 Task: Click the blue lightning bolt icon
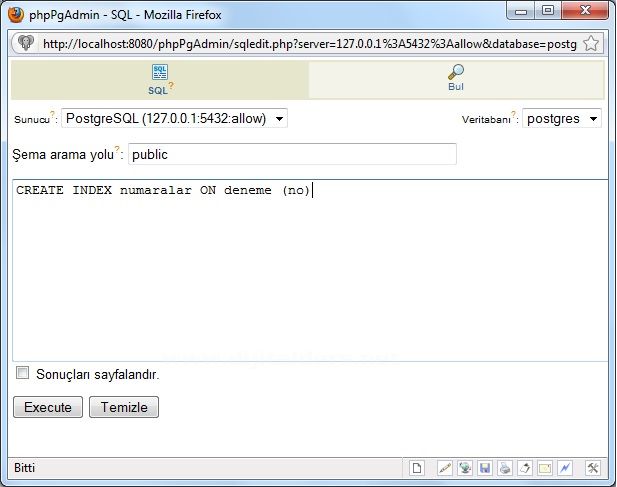[x=565, y=468]
